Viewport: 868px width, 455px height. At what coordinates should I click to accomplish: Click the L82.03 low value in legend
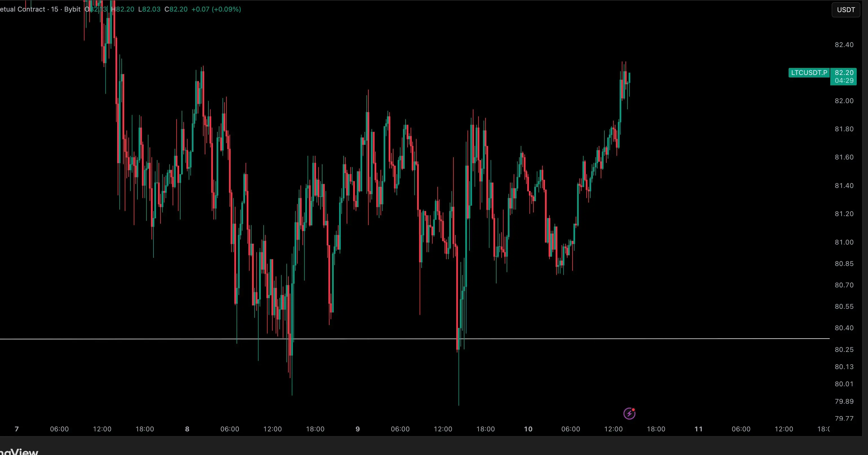149,9
